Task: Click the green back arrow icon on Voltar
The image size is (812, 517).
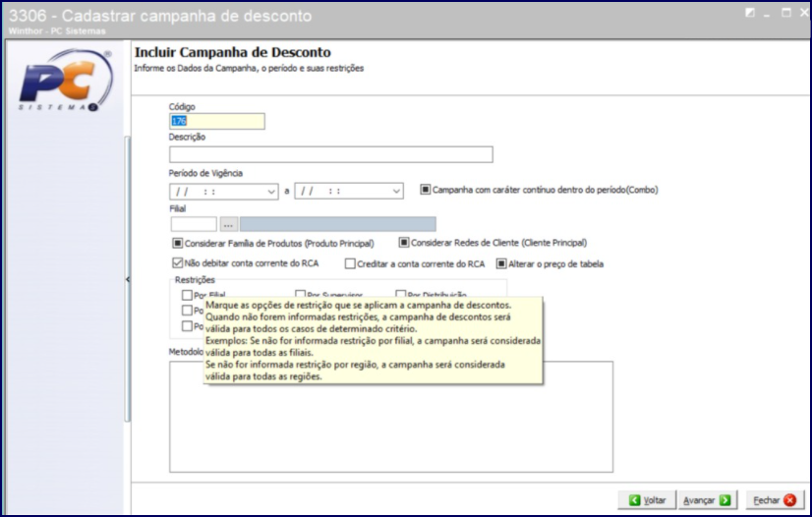Action: coord(635,500)
